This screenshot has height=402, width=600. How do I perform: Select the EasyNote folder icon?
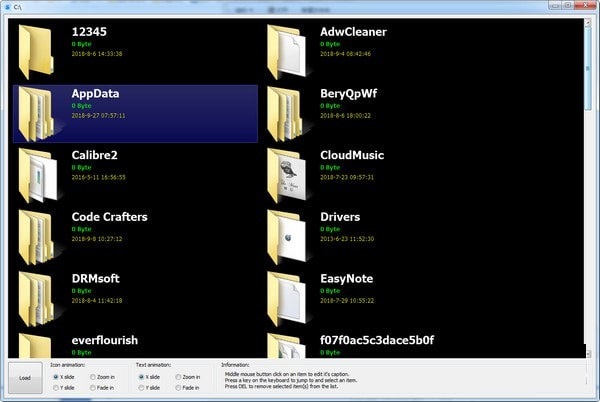coord(287,299)
